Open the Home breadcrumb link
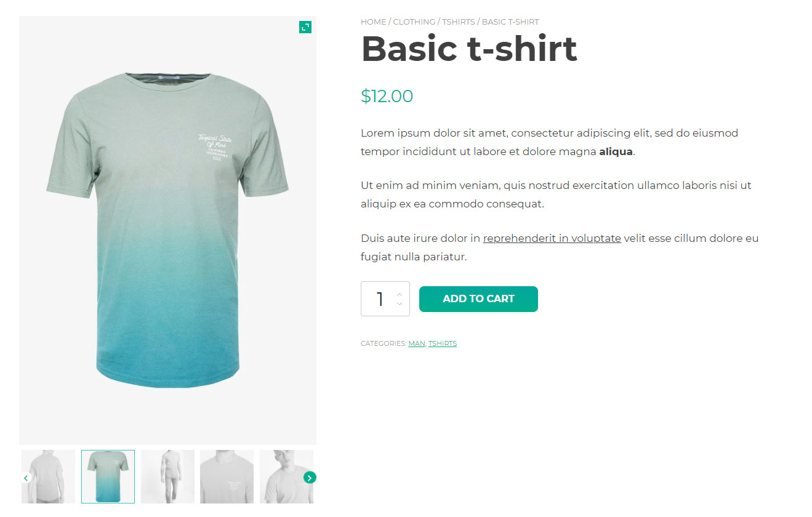Image resolution: width=812 pixels, height=517 pixels. click(x=373, y=22)
